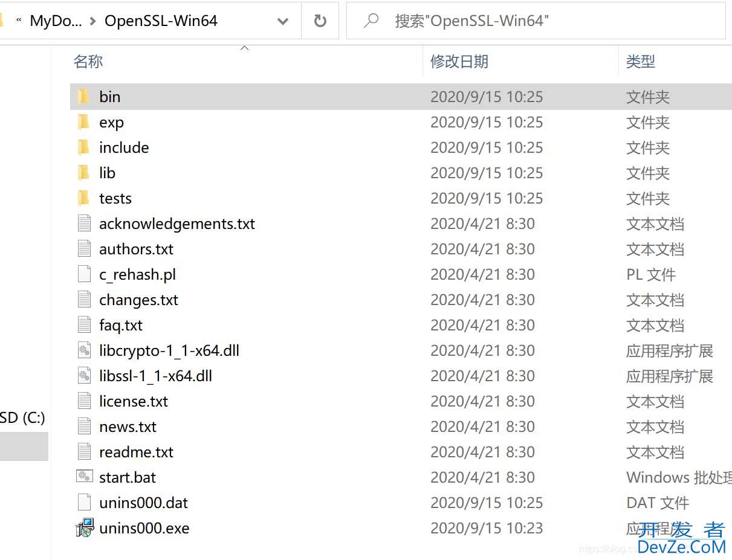Click the libssl-1_1-x64.dll file icon

pos(85,376)
